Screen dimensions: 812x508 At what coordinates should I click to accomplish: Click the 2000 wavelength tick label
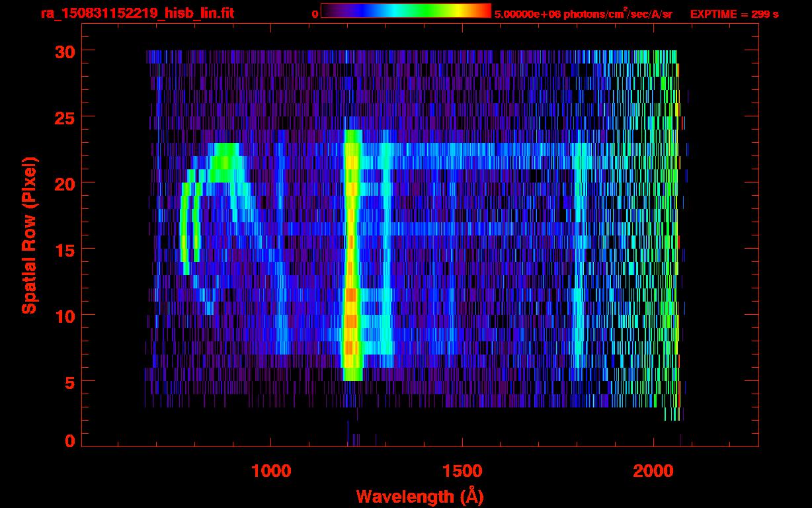[653, 471]
